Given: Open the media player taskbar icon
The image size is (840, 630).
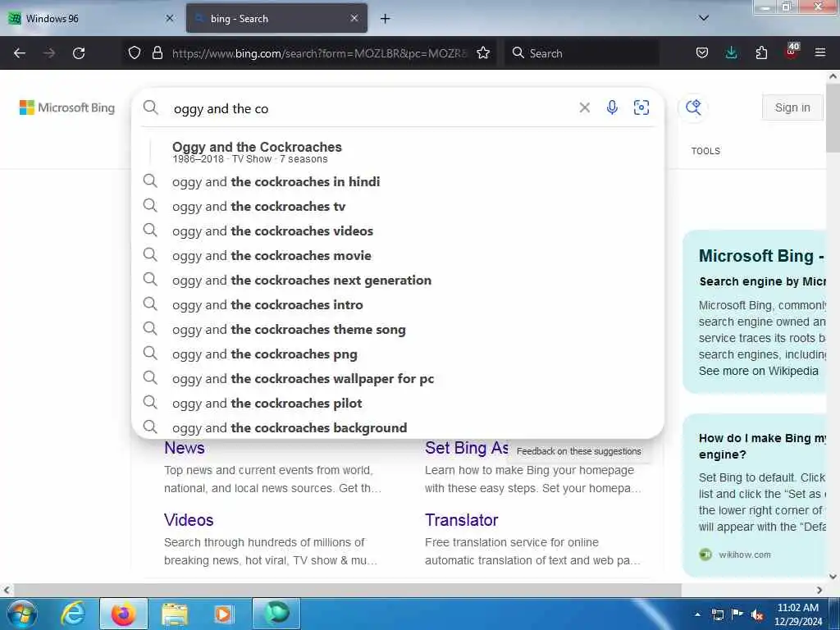Looking at the screenshot, I should pyautogui.click(x=224, y=614).
